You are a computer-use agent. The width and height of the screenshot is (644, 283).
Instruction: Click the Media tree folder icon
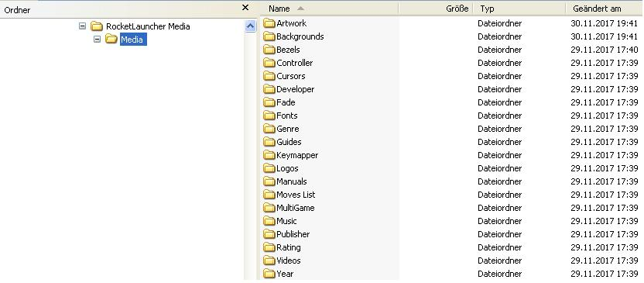tap(111, 40)
